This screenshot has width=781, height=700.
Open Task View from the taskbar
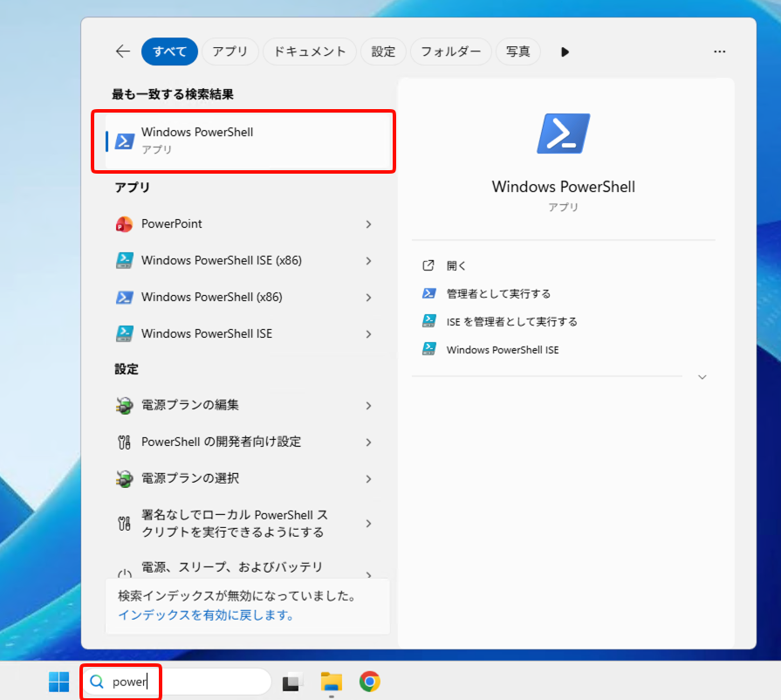pos(293,682)
